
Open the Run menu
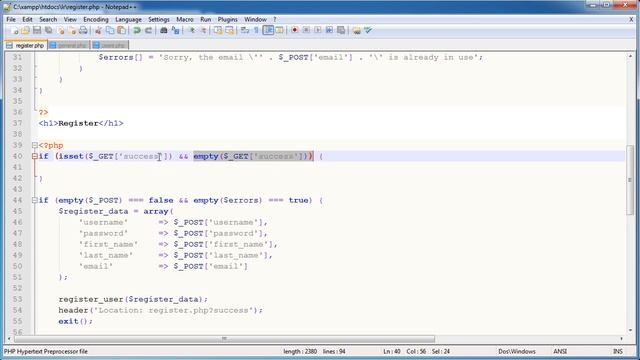tap(206, 19)
